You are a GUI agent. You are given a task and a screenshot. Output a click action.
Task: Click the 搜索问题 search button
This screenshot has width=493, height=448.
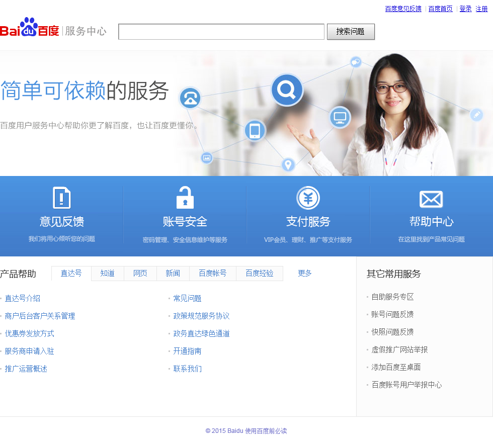(351, 32)
